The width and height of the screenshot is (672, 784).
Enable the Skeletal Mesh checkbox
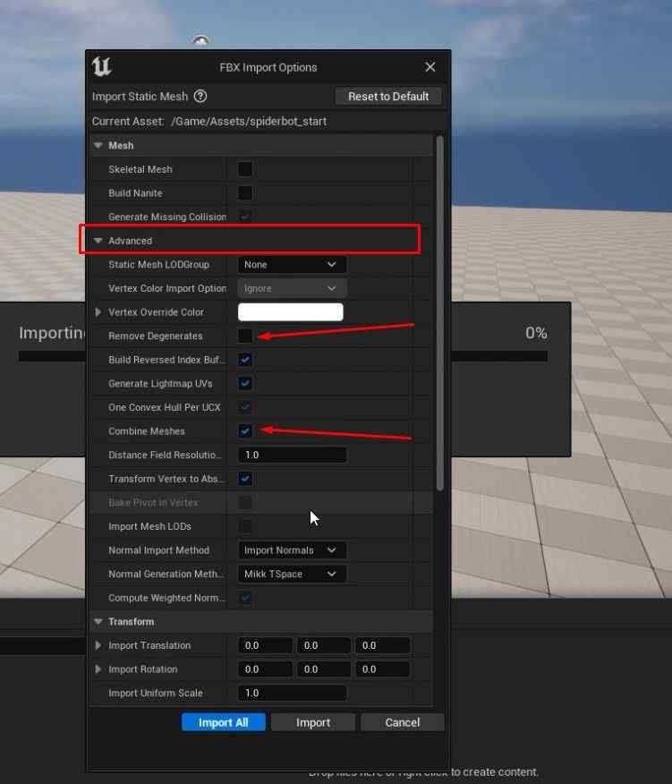pos(245,169)
